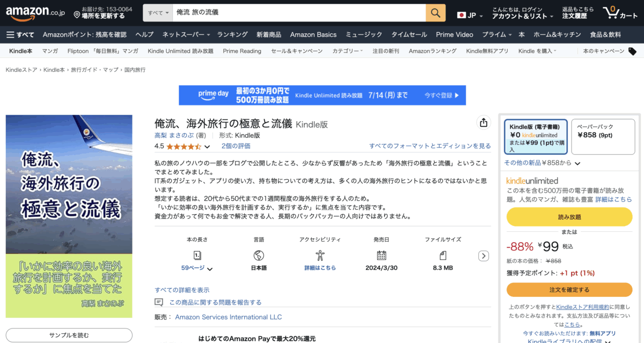Open the 新着商品 nav item
The image size is (644, 343).
pyautogui.click(x=269, y=35)
